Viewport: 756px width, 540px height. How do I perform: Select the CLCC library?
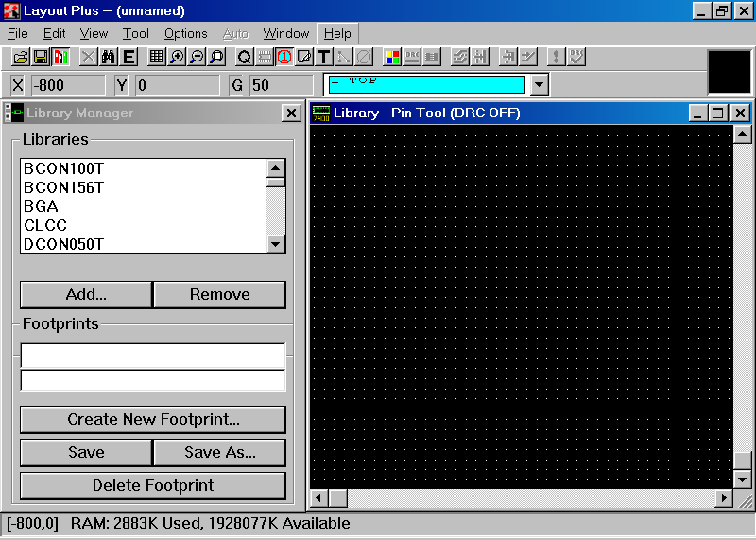coord(144,225)
